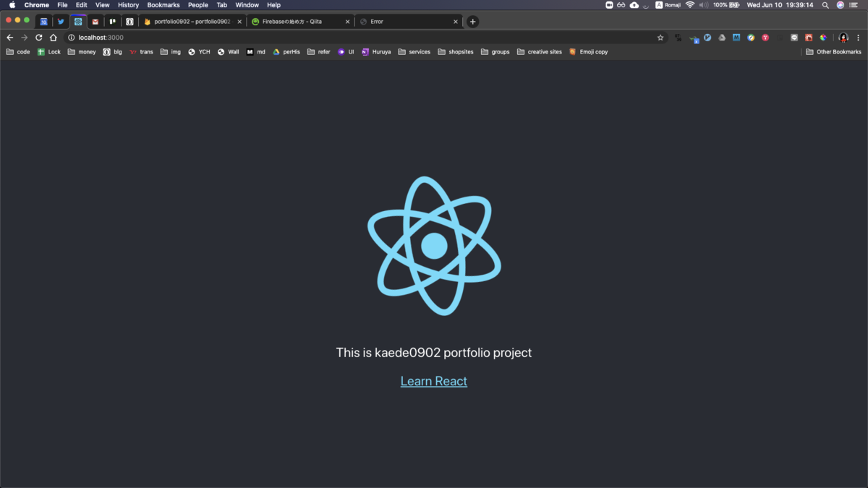The height and width of the screenshot is (488, 868).
Task: Open the Help menu
Action: coord(273,5)
